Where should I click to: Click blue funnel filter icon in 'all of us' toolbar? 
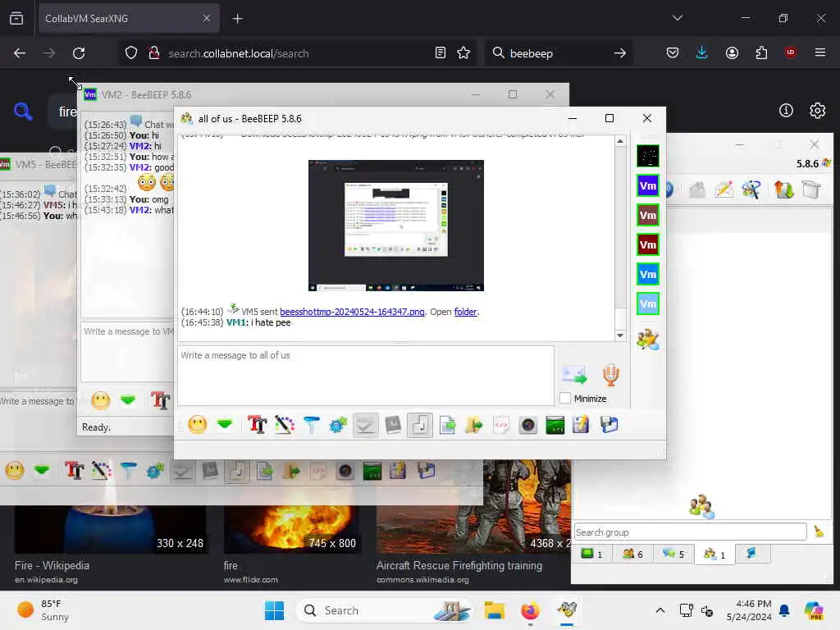pos(311,425)
